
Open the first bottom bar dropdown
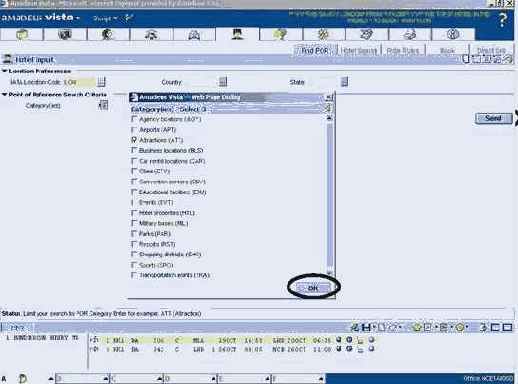(51, 379)
